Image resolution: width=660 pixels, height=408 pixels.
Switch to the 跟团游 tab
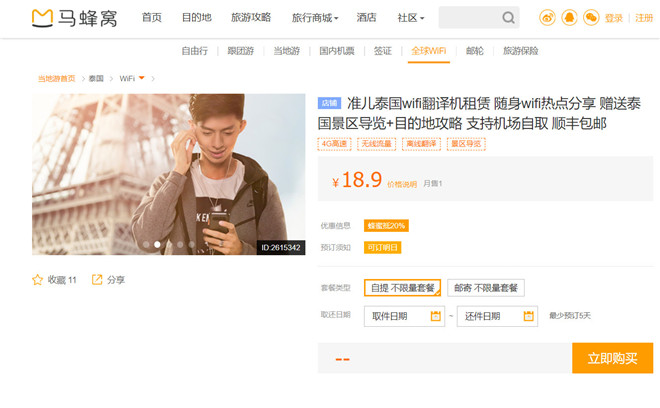click(x=241, y=51)
